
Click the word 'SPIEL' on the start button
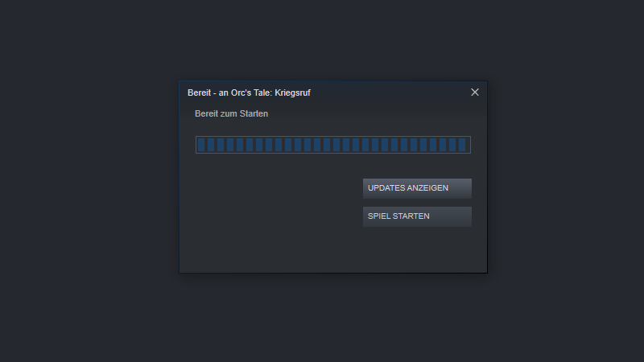(x=378, y=216)
